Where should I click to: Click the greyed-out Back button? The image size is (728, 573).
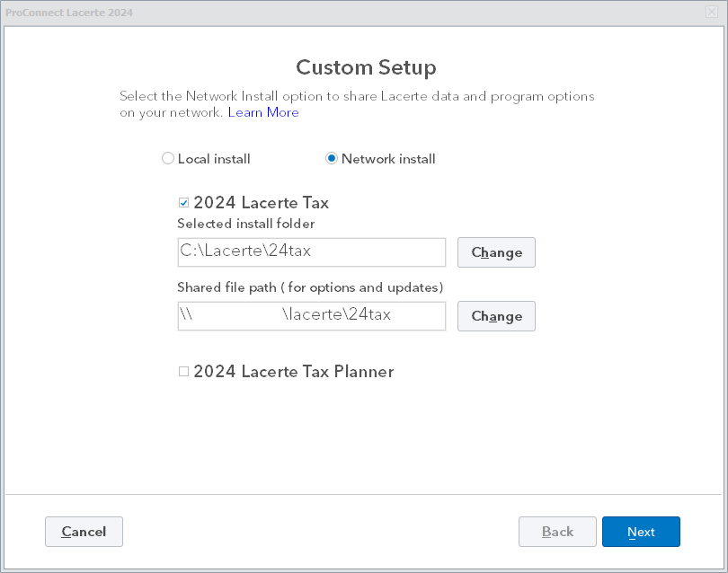pos(557,532)
